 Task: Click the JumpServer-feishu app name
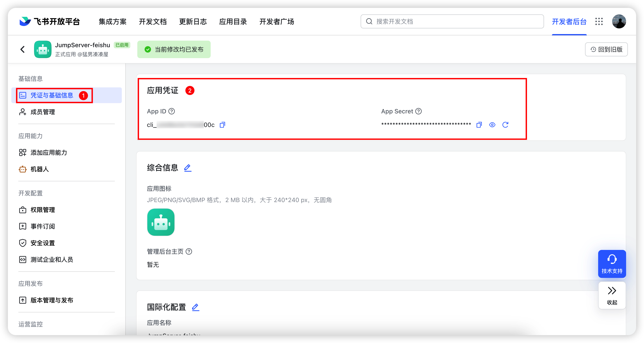83,45
